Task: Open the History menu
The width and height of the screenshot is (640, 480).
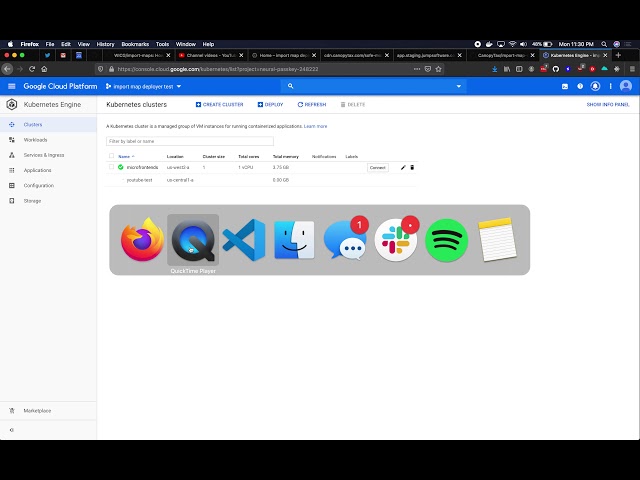Action: click(x=105, y=44)
